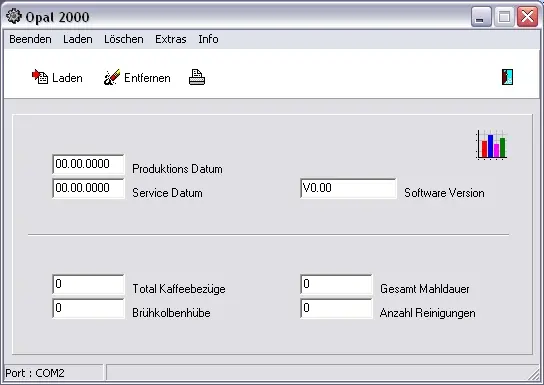The width and height of the screenshot is (544, 385).
Task: Click the Laden toolbar icon
Action: coord(40,77)
